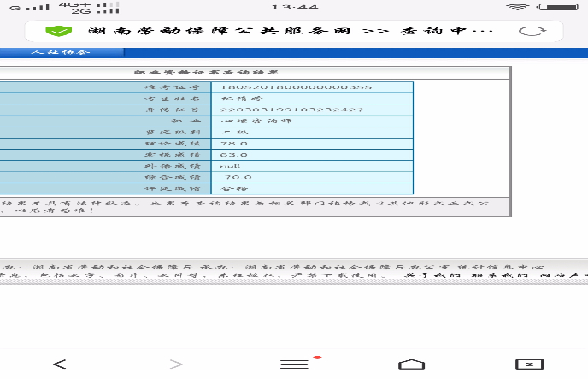
Task: Tap the grayed forward arrow
Action: [176, 364]
